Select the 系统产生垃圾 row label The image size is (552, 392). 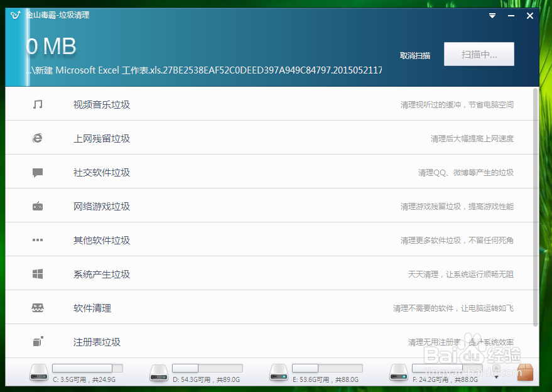(x=102, y=274)
